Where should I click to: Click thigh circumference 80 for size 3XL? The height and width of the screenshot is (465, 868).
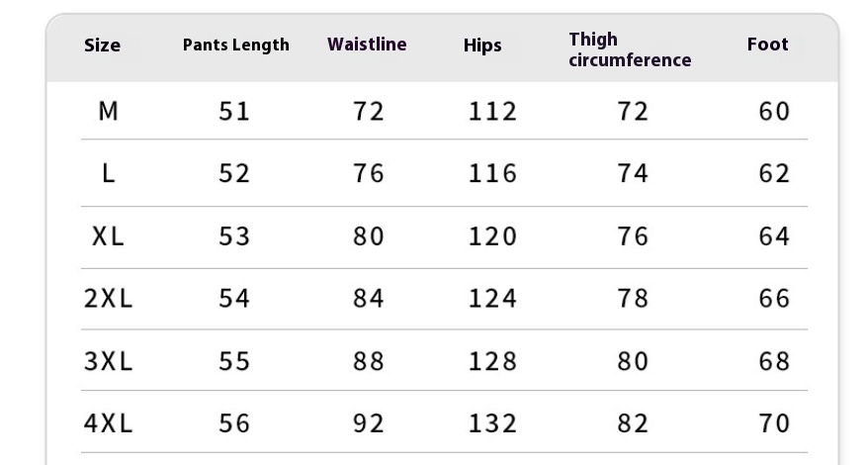tap(633, 361)
